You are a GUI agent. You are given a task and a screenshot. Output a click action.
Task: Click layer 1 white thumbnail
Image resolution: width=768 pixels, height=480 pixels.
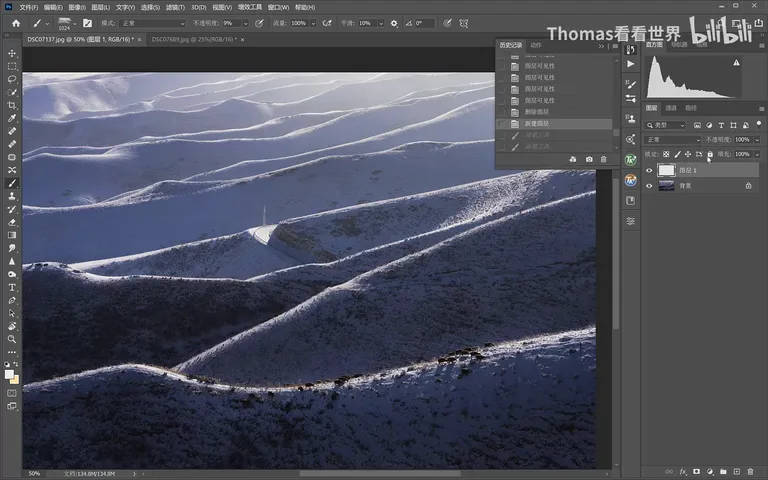pos(666,170)
